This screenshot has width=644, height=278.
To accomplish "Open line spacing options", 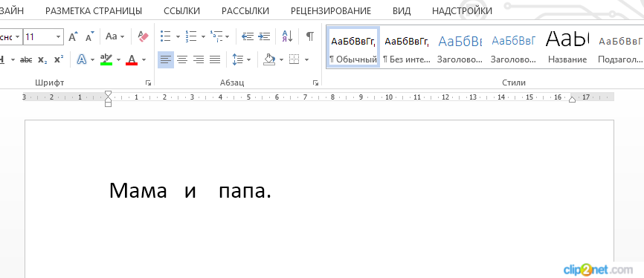I will pos(238,60).
